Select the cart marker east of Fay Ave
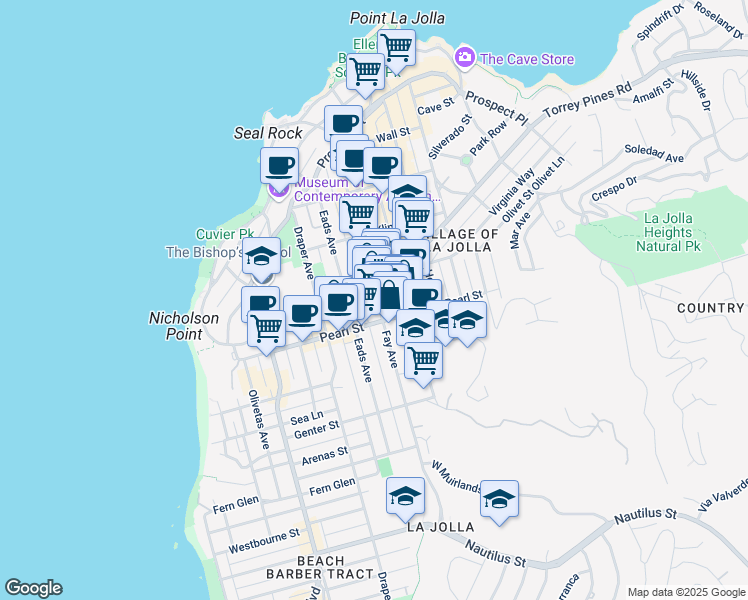748x600 pixels. pos(424,361)
